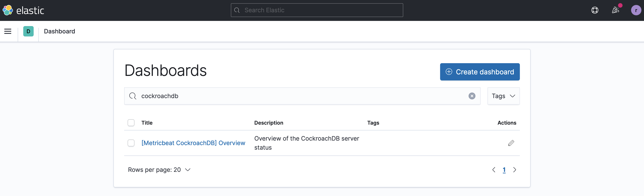Clear the cockroachdb search using the x icon
This screenshot has width=644, height=196.
(472, 96)
